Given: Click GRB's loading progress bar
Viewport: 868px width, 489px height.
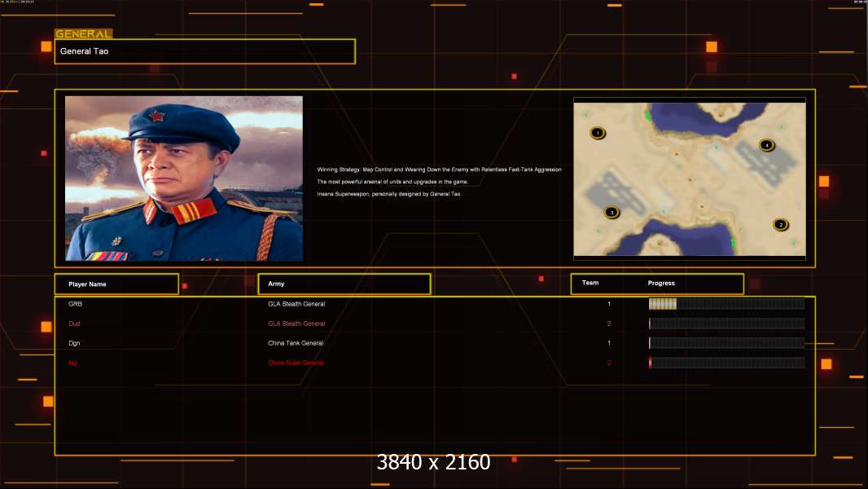Looking at the screenshot, I should [x=726, y=303].
